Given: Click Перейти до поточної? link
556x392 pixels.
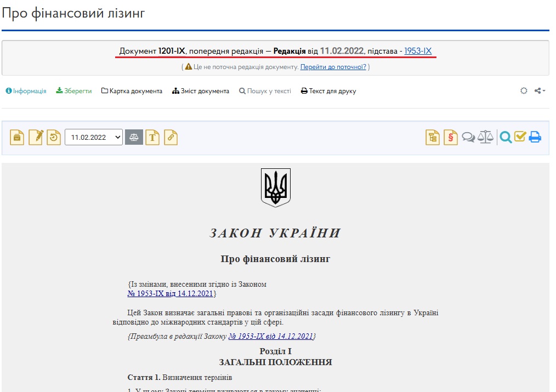Looking at the screenshot, I should pyautogui.click(x=333, y=67).
